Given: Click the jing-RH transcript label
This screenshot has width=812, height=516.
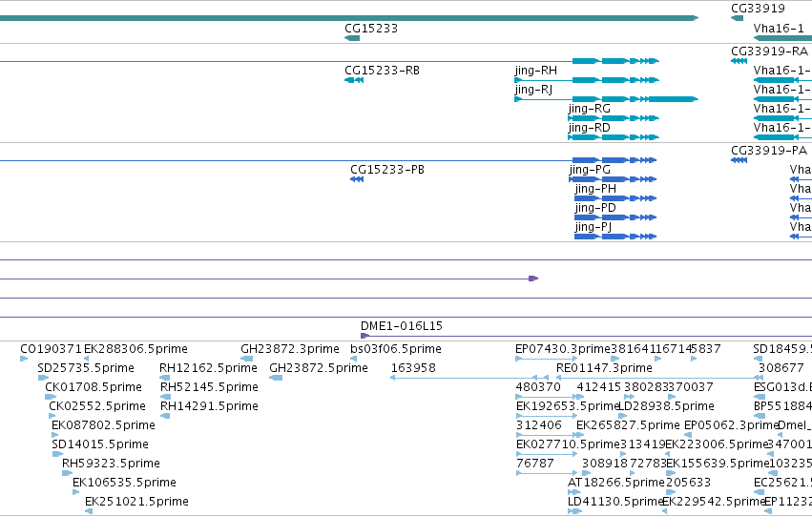Looking at the screenshot, I should pos(536,71).
